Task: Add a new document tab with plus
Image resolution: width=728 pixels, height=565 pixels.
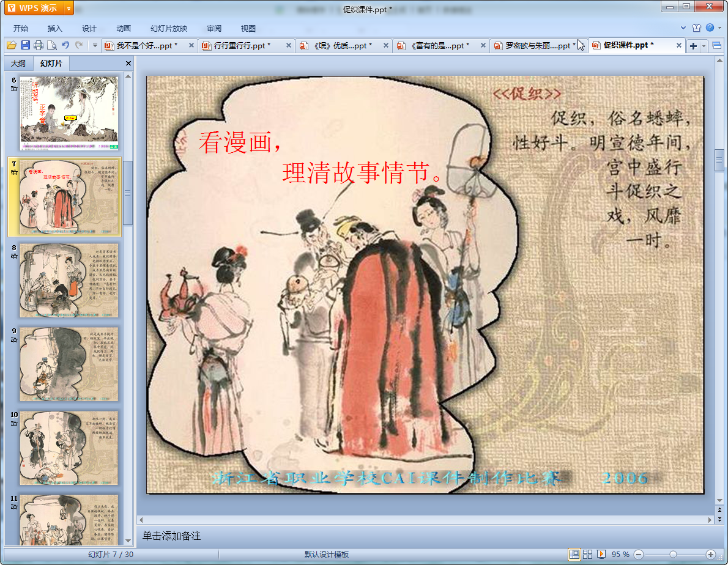Action: pyautogui.click(x=693, y=46)
